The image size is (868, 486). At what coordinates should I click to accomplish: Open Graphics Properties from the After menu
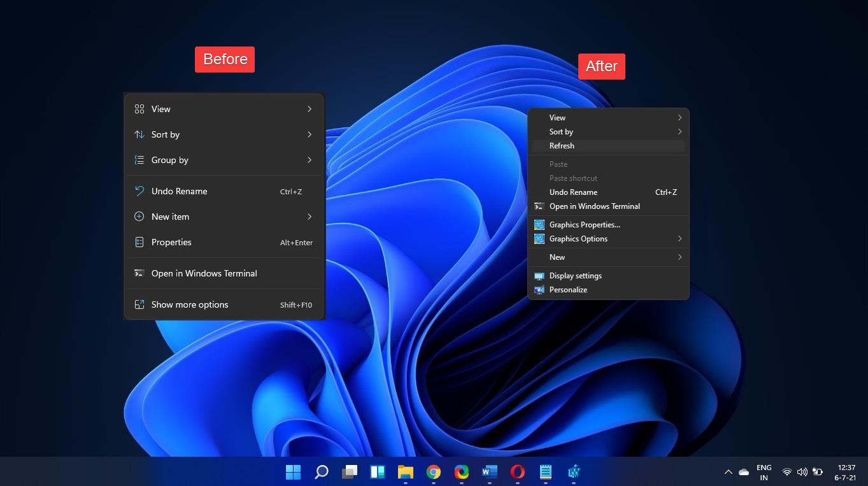(x=585, y=224)
